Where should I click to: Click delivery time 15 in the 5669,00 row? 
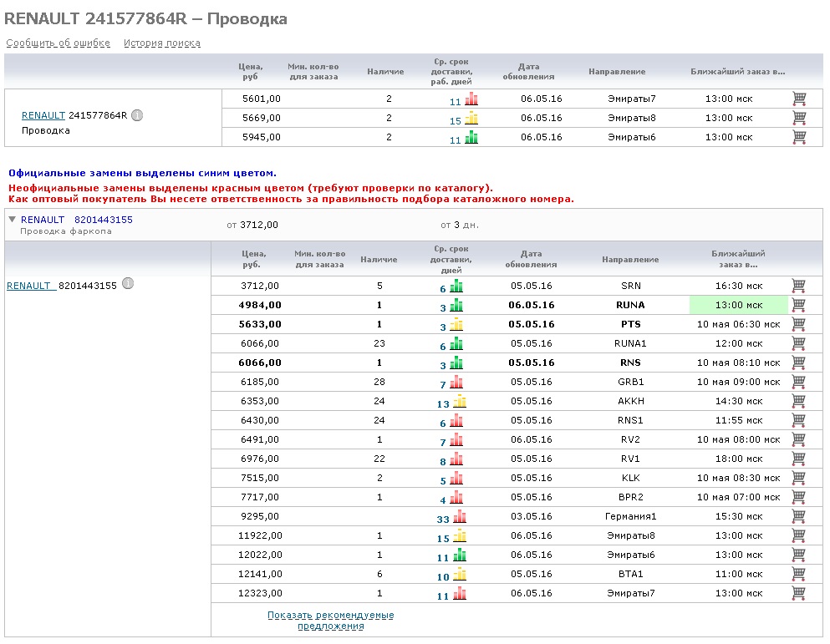click(x=456, y=120)
